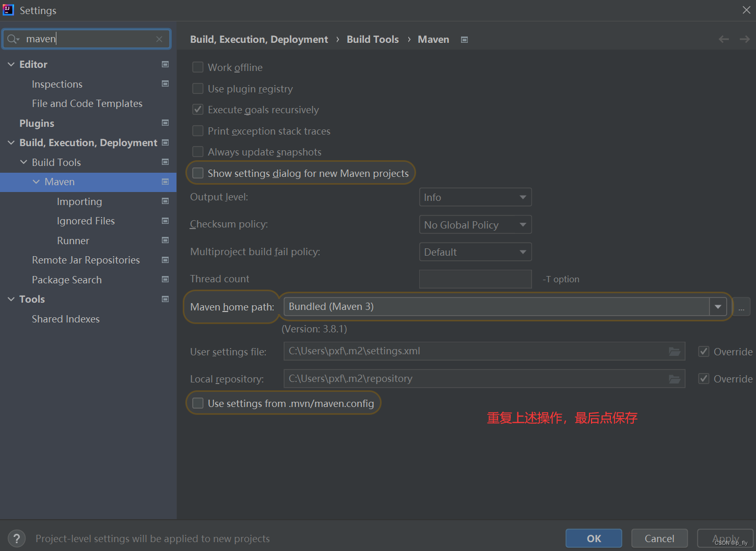Click project-level icon next to Editor

(x=165, y=64)
